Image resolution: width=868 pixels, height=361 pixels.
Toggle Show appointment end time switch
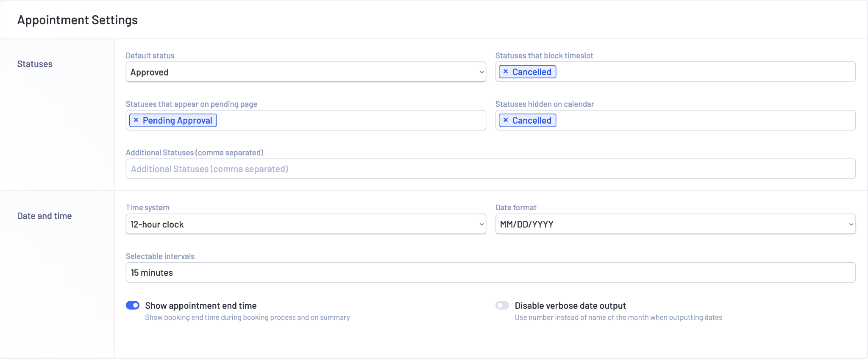pyautogui.click(x=133, y=305)
